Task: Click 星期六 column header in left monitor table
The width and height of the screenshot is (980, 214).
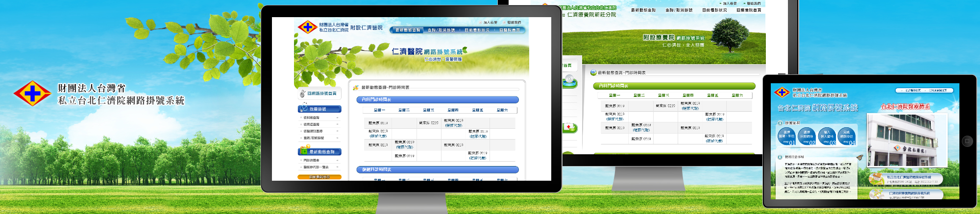Action: (502, 110)
